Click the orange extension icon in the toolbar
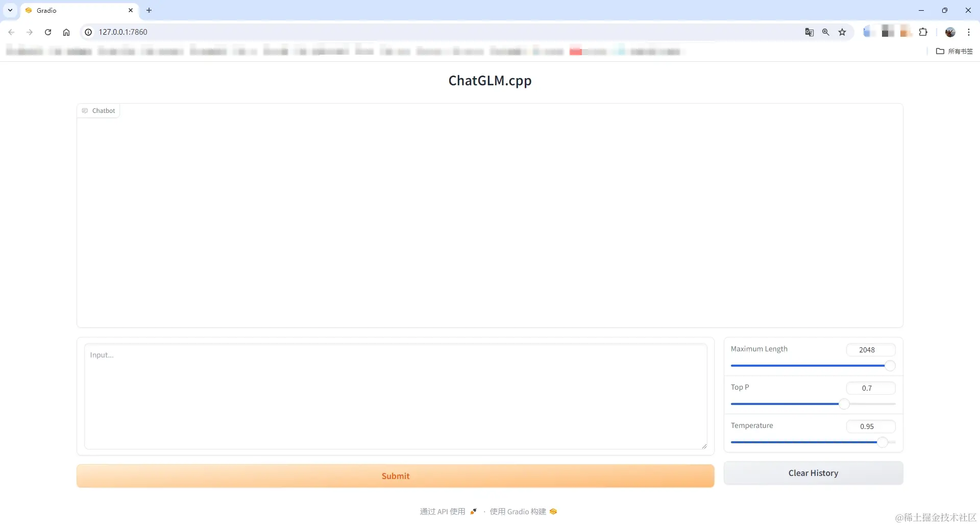The width and height of the screenshot is (980, 526). [906, 32]
